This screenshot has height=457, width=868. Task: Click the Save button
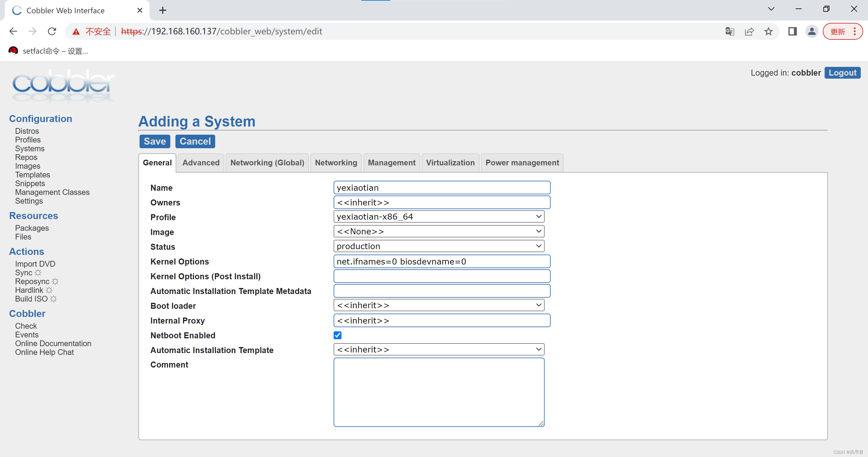coord(155,142)
